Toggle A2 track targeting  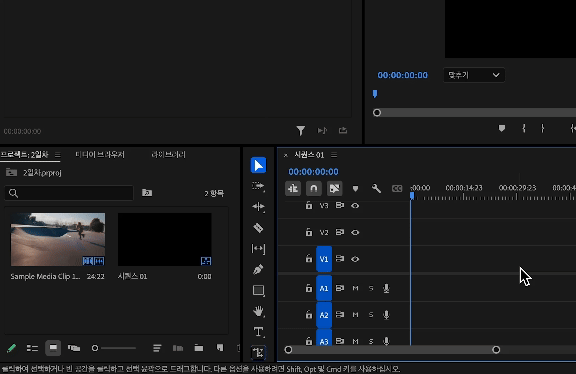324,315
